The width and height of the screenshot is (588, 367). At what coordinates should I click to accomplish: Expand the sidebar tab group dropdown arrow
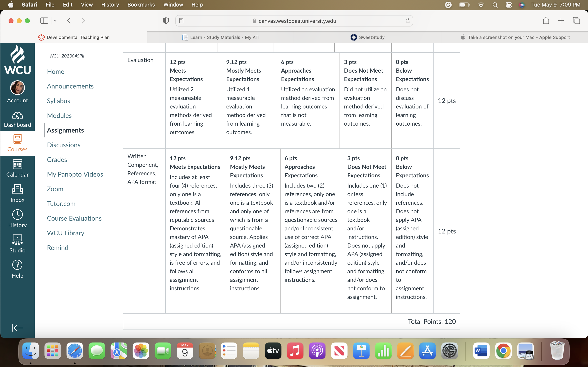[x=55, y=21]
